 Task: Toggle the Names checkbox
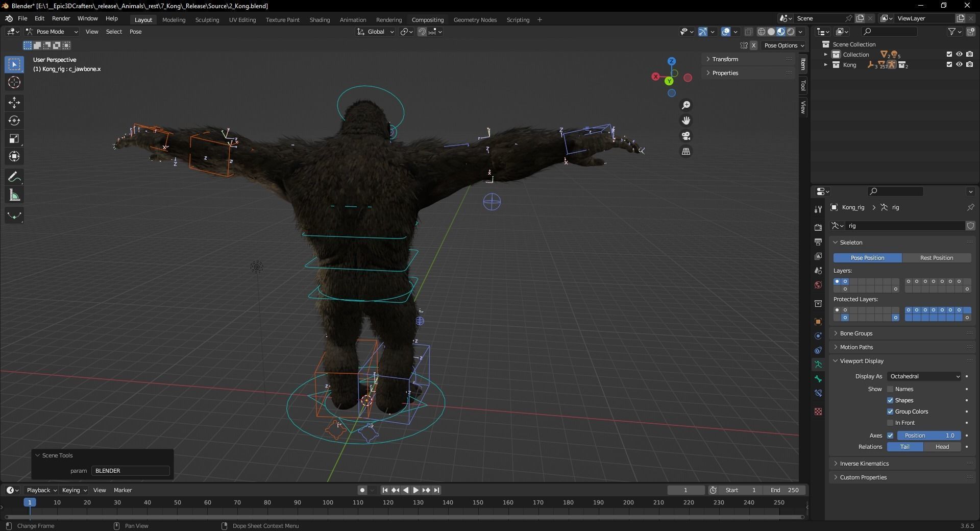pos(890,389)
